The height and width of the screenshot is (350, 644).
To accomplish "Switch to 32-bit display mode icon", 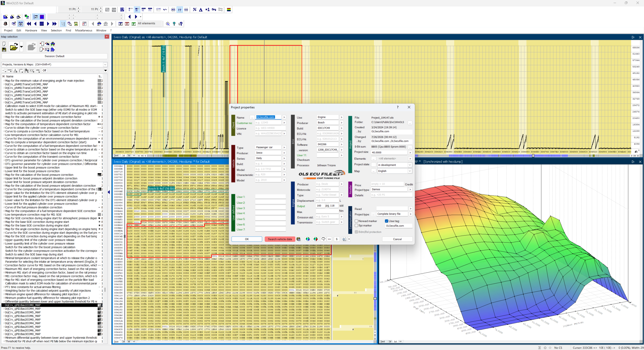I will point(143,10).
